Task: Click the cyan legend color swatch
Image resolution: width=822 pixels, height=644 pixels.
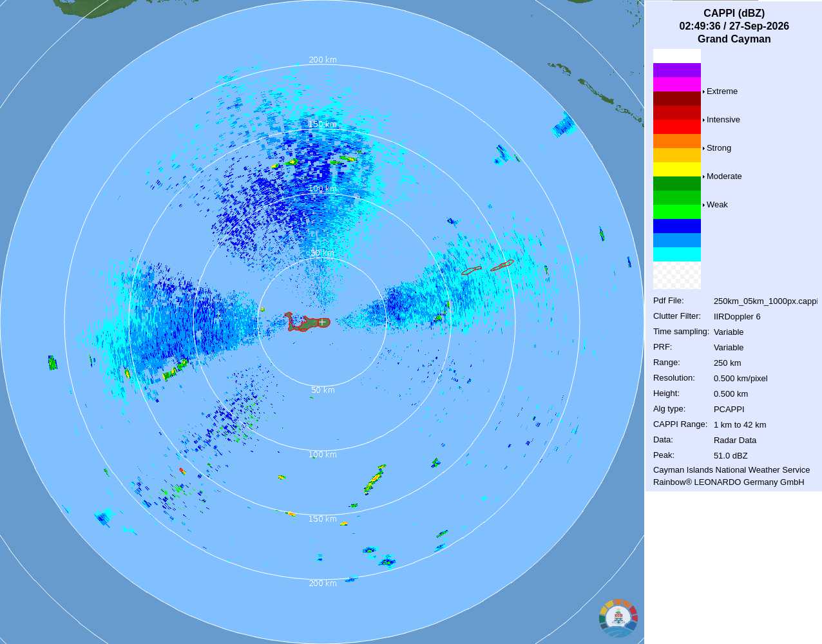Action: click(677, 254)
